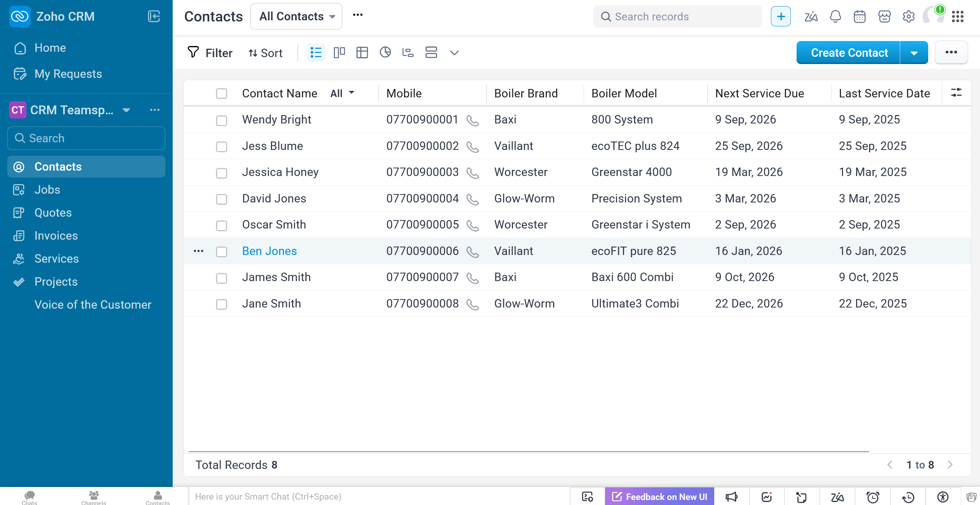This screenshot has width=980, height=505.
Task: Open the calendar icon in the top bar
Action: click(860, 16)
